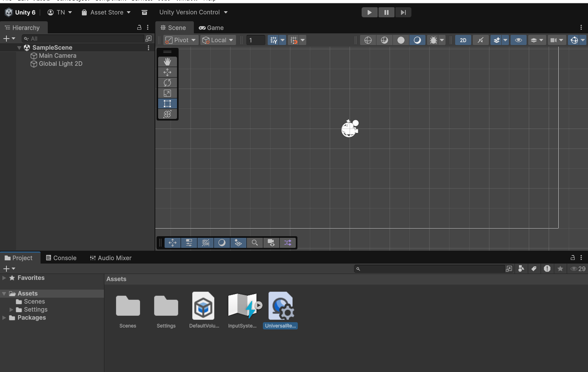Open the Local handle rotation dropdown
This screenshot has height=372, width=588.
tap(218, 40)
